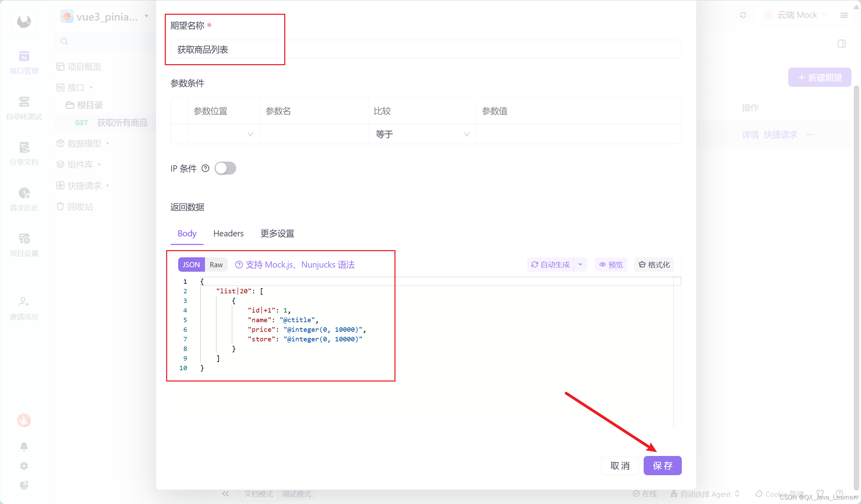Open 接口管理 panel in left sidebar
The image size is (861, 504).
[24, 63]
